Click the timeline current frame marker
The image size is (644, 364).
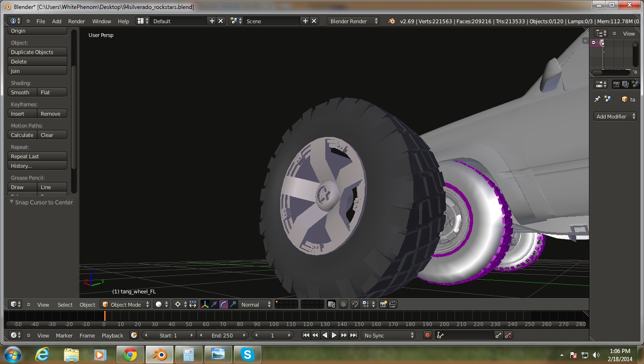tap(105, 316)
